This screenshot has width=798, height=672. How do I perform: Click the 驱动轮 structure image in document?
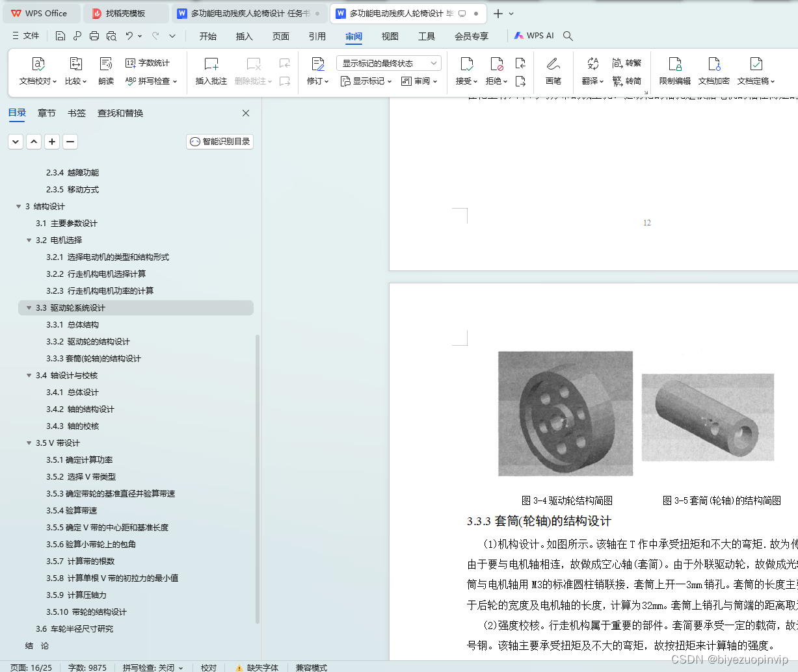pos(565,413)
